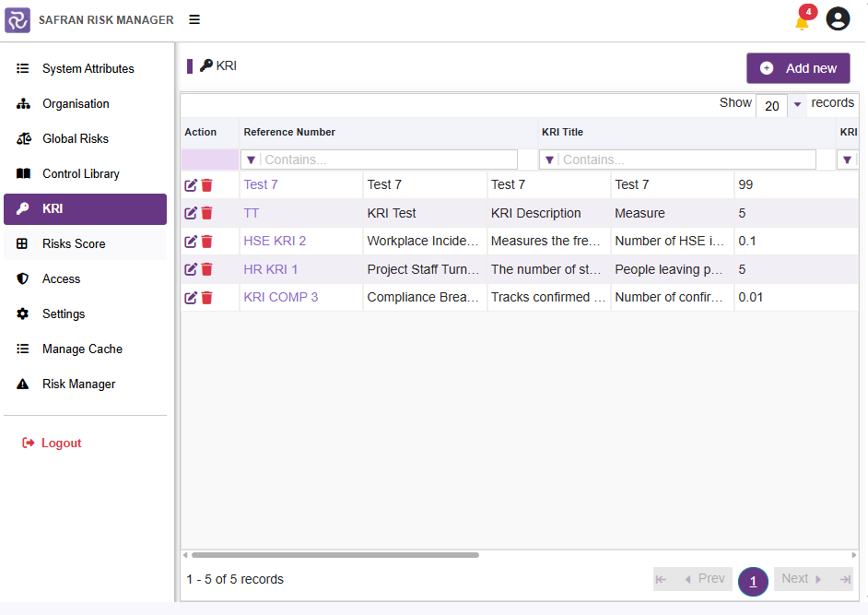The height and width of the screenshot is (615, 868).
Task: Delete the HSE KRI 2 row
Action: tap(207, 241)
